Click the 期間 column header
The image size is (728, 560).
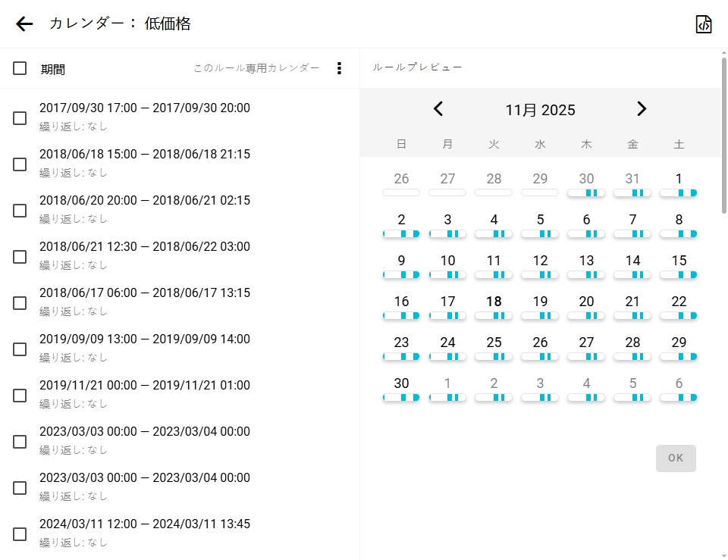point(53,70)
